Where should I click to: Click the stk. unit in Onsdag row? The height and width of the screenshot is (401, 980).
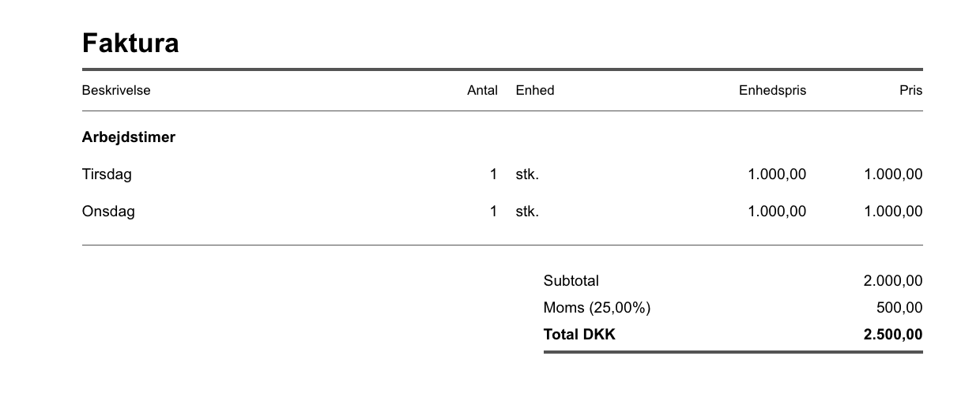coord(527,212)
